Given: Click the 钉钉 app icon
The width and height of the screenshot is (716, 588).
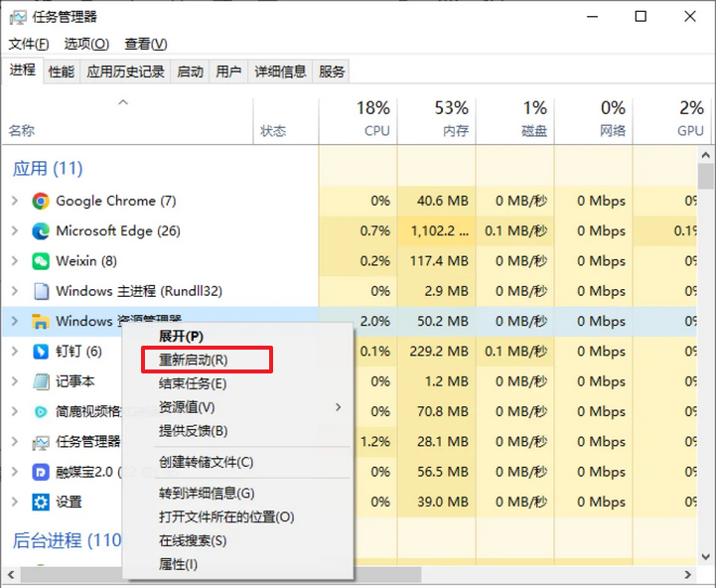Looking at the screenshot, I should point(41,352).
